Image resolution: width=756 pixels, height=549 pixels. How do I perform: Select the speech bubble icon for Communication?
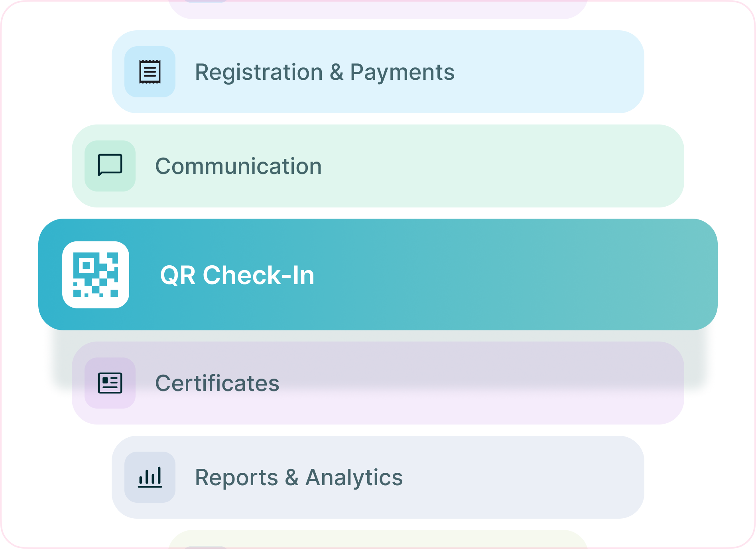click(110, 166)
